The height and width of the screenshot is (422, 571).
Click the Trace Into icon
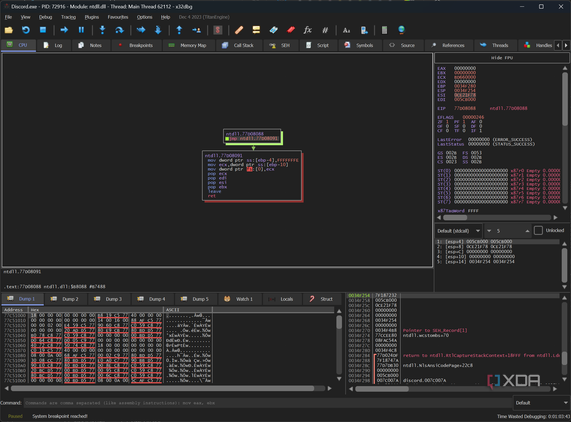(x=141, y=30)
